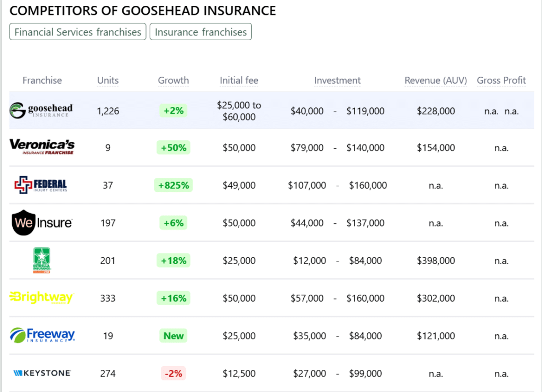Select the 274 units value
This screenshot has height=392, width=542.
(108, 373)
